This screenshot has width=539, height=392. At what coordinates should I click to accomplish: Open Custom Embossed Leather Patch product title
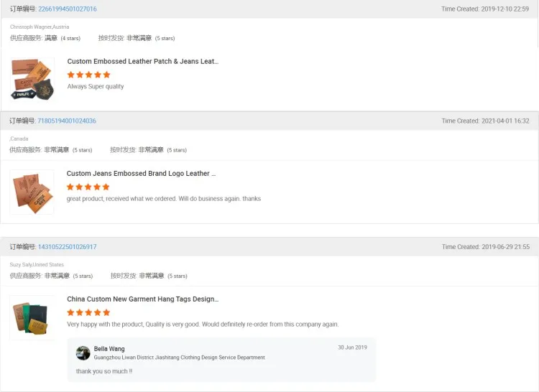pos(142,62)
